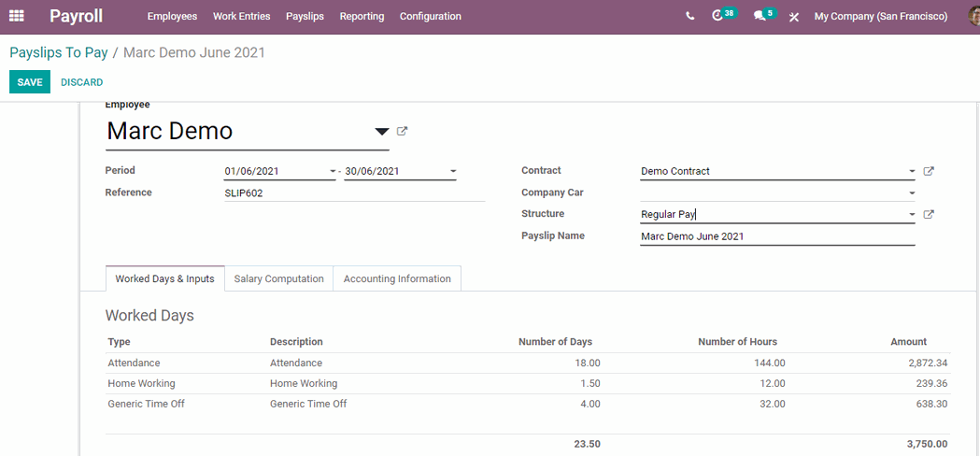Click the phone call icon
Screen dimensions: 980x456
(x=689, y=16)
